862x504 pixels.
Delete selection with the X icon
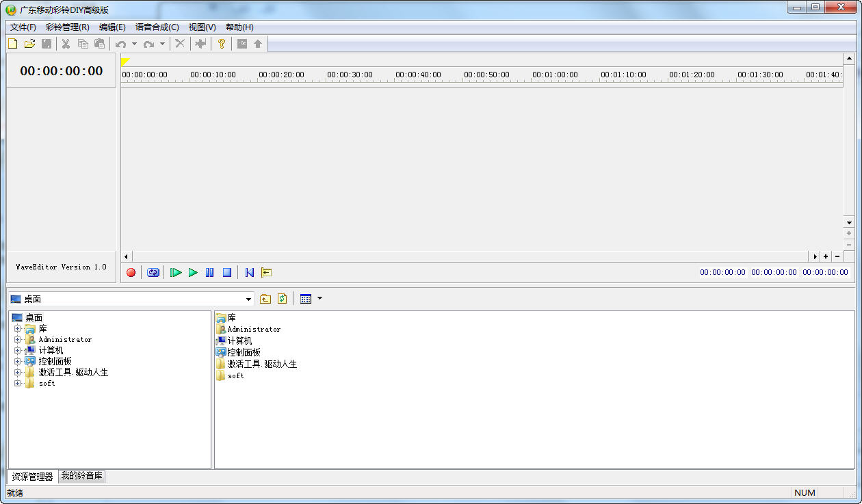pos(180,44)
